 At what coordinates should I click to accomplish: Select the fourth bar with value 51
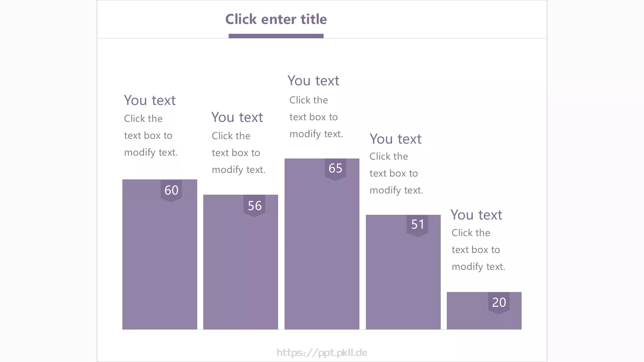[403, 272]
